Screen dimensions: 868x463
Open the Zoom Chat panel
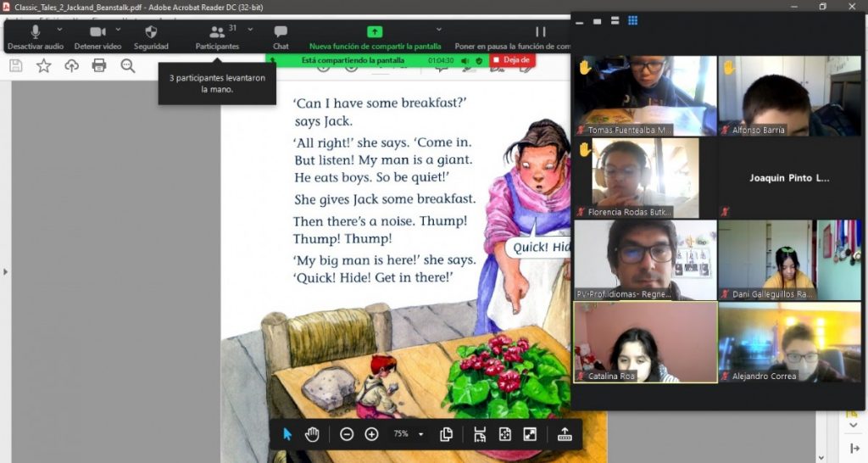tap(281, 36)
